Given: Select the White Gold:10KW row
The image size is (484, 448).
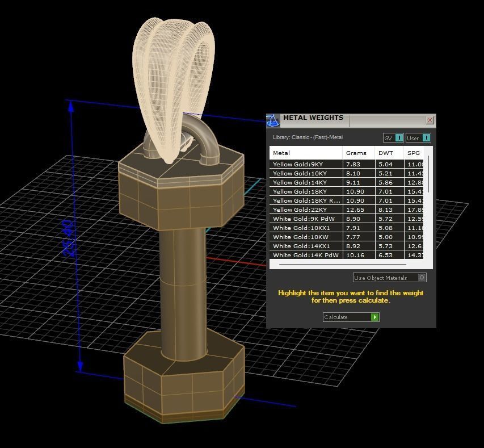Looking at the screenshot, I should point(346,237).
